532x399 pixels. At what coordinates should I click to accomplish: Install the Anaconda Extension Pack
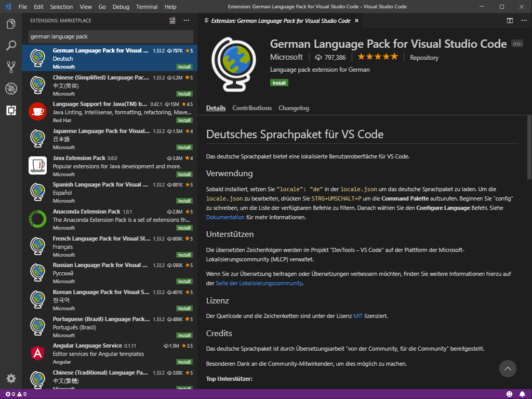click(184, 228)
